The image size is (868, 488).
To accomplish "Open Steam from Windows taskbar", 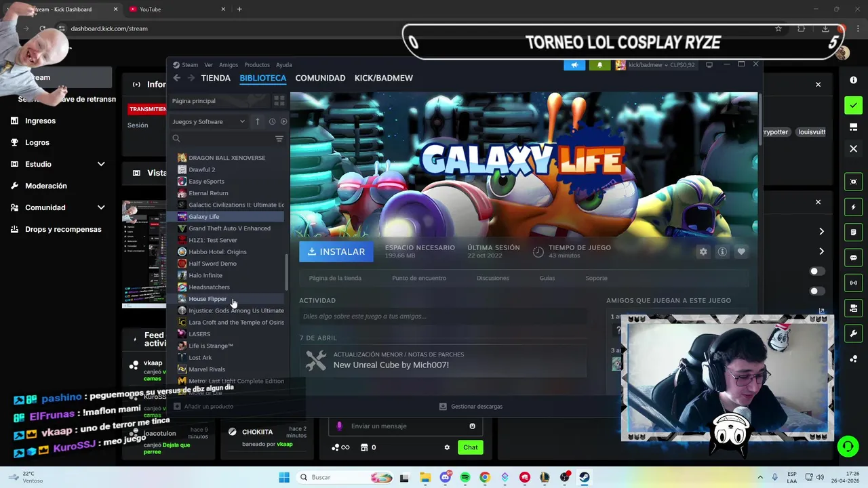I will 584,477.
